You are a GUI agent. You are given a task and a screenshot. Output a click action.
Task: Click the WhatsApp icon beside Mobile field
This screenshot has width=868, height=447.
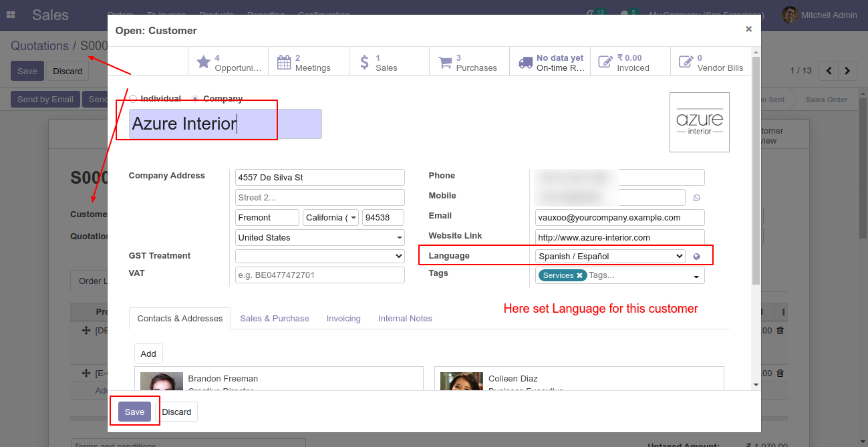[x=697, y=198]
